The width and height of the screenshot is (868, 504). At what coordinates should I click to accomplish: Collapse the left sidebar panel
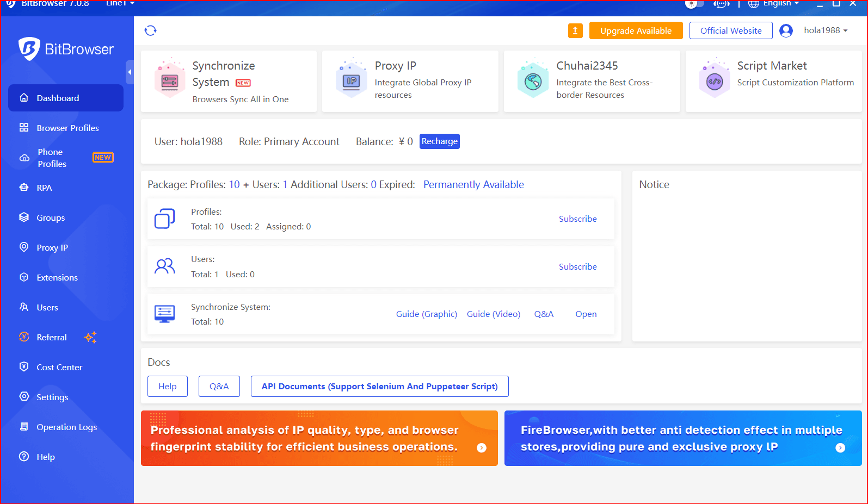(x=130, y=72)
